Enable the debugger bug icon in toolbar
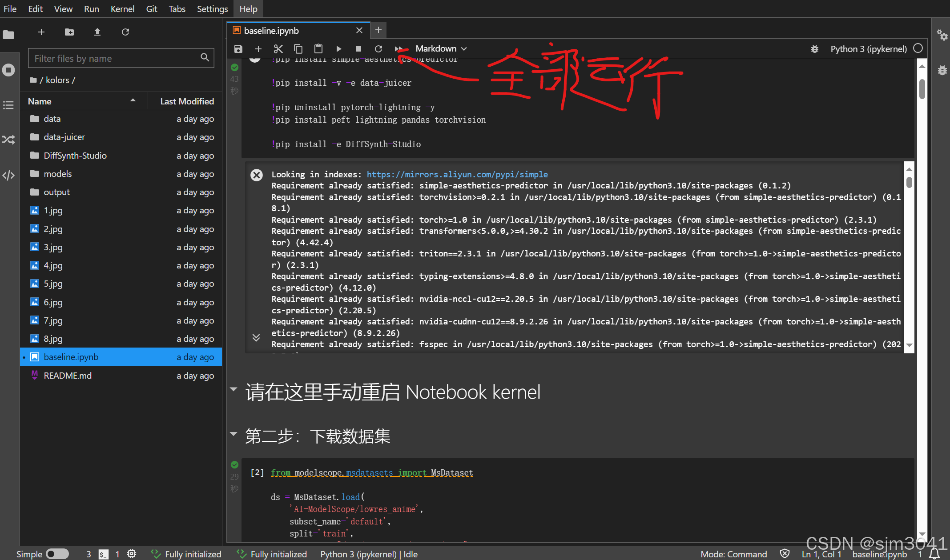Screen dimensions: 950x560 (x=815, y=49)
